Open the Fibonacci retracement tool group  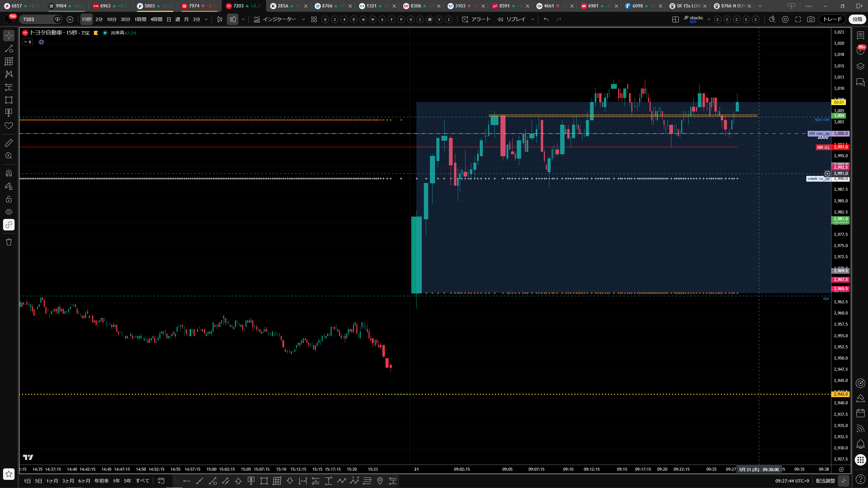pos(9,61)
